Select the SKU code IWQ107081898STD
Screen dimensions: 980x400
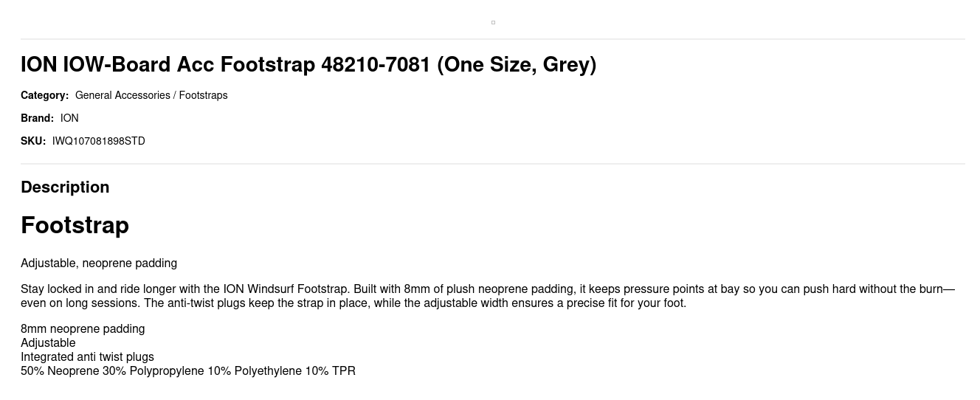coord(99,141)
